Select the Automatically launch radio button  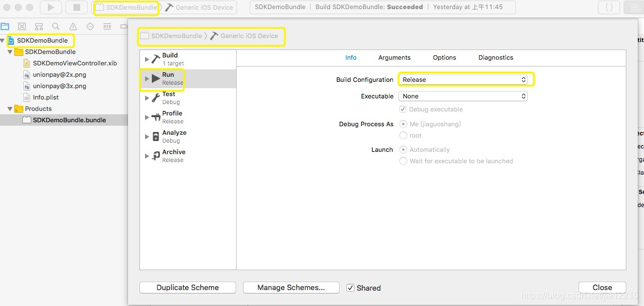pos(403,150)
